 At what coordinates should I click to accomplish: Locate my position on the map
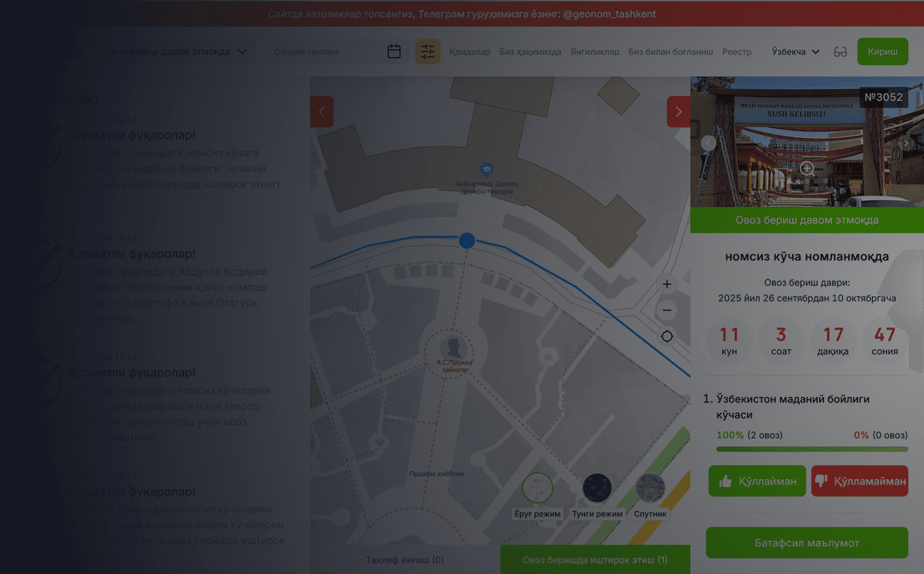[667, 337]
